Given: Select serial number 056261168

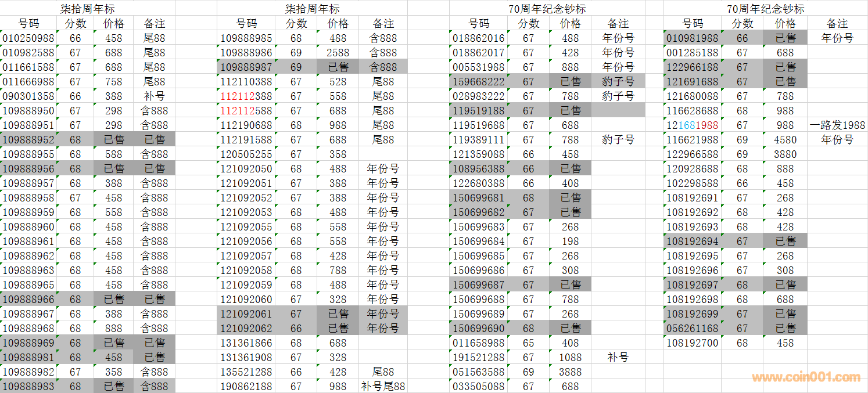Looking at the screenshot, I should coord(692,329).
